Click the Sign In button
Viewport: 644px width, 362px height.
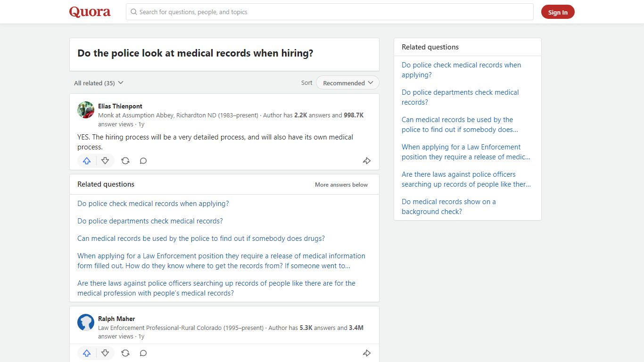[558, 12]
